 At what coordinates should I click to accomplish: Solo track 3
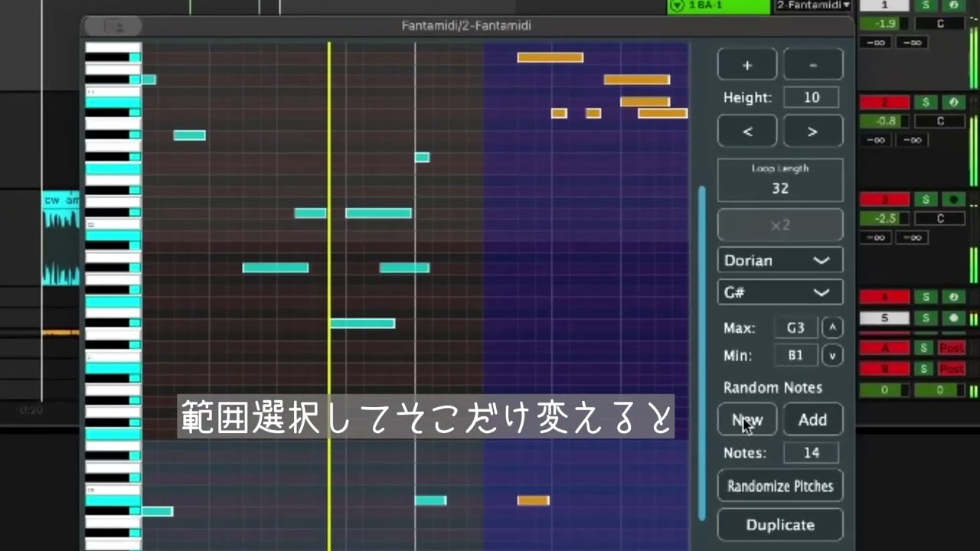click(x=926, y=200)
